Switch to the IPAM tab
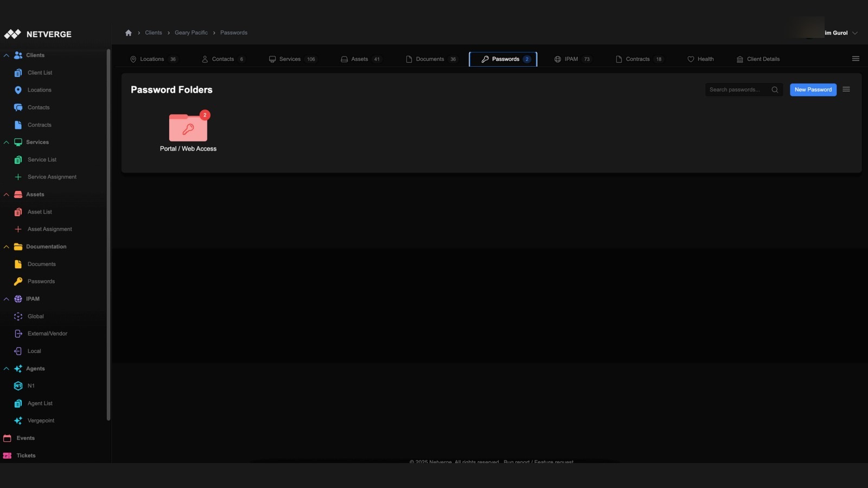Viewport: 868px width, 488px height. (571, 59)
